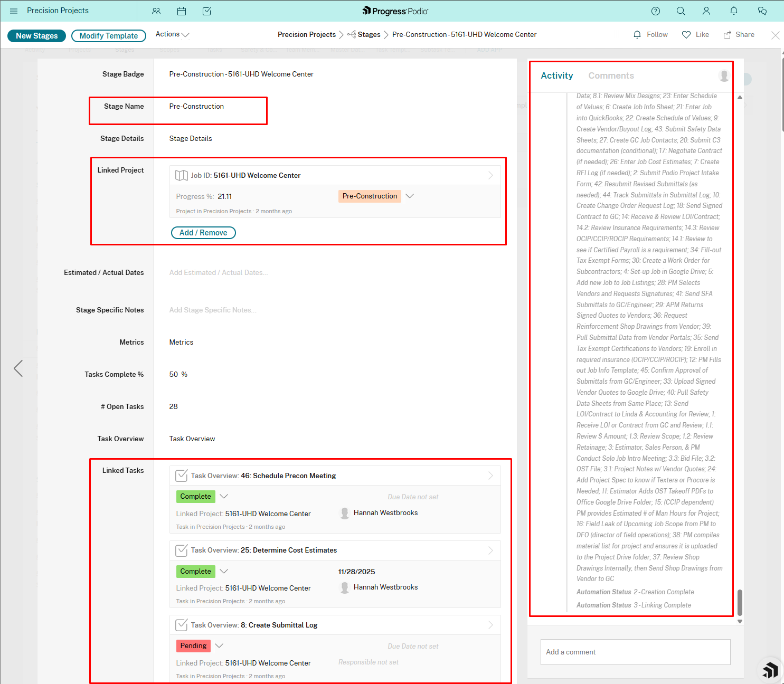Open the Contacts icon in the top bar
Viewport: 784px width, 684px height.
156,11
